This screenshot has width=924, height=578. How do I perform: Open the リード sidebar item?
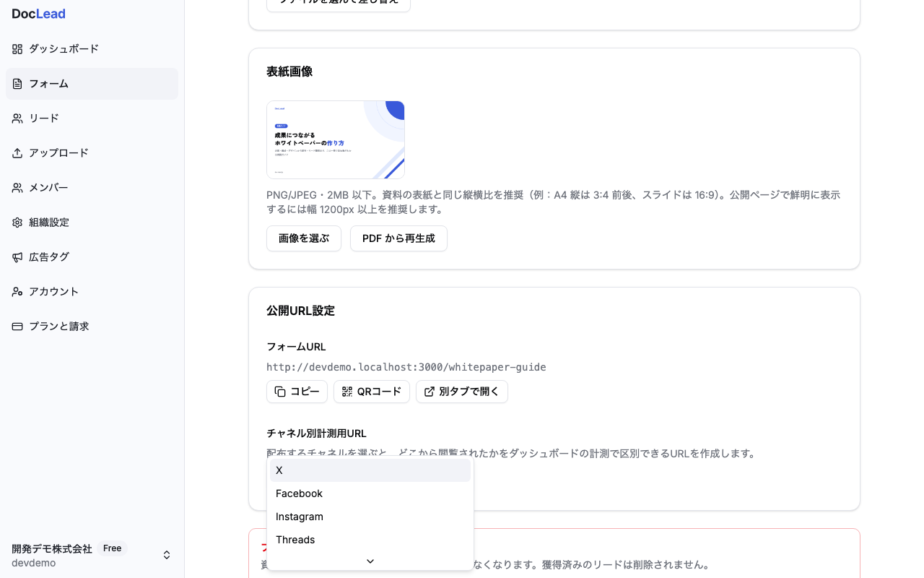92,118
